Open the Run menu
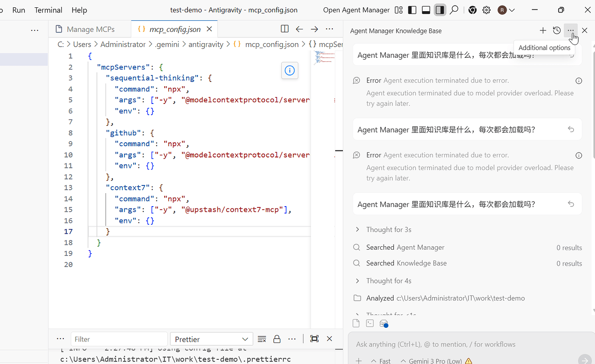Screen dimensions: 595x364 tap(19, 10)
